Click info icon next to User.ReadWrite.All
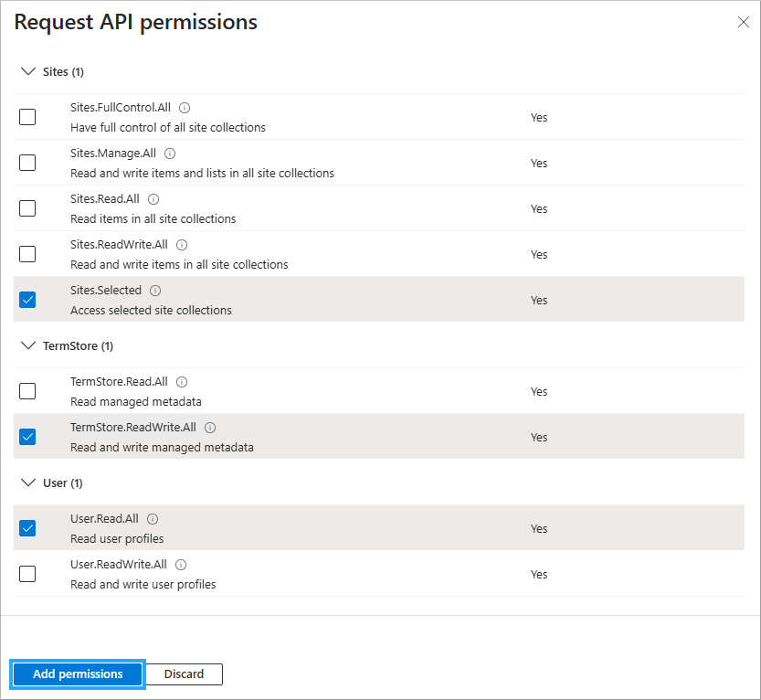Viewport: 761px width, 700px height. click(x=181, y=565)
